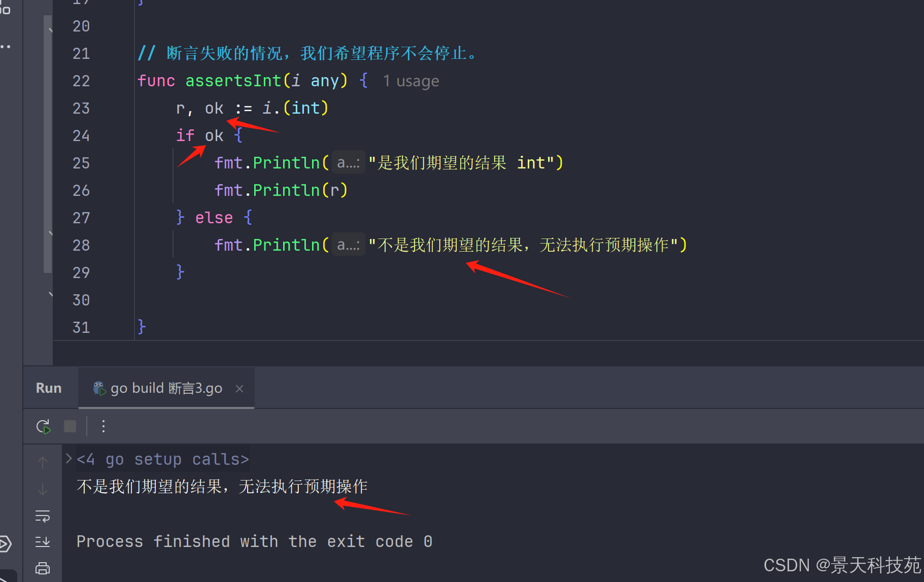Click line number 23 in the gutter
Image resolution: width=924 pixels, height=582 pixels.
point(81,109)
